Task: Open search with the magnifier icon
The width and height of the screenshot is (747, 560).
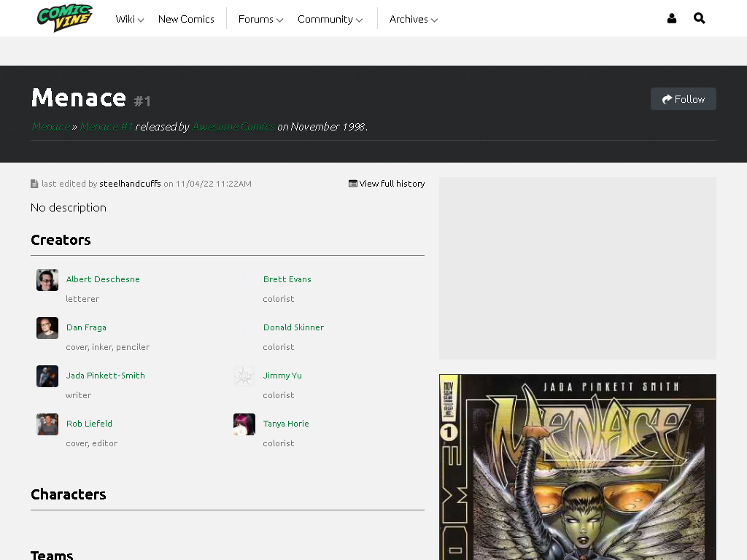Action: 700,18
